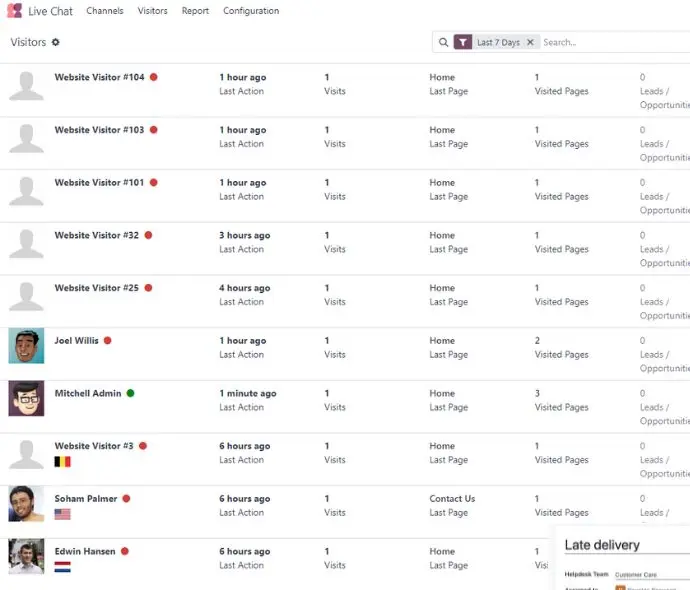Click the Netherlands flag under Edwin Hansen
The image size is (690, 590).
[62, 567]
